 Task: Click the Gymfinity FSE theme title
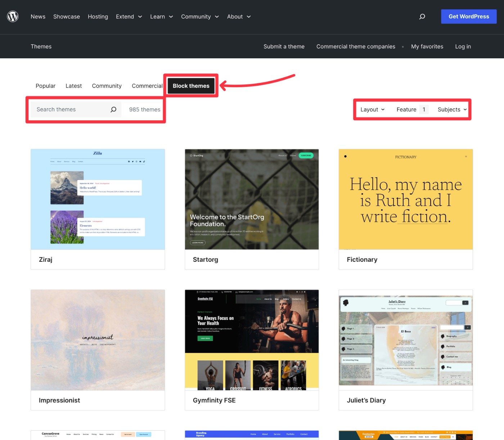point(214,400)
